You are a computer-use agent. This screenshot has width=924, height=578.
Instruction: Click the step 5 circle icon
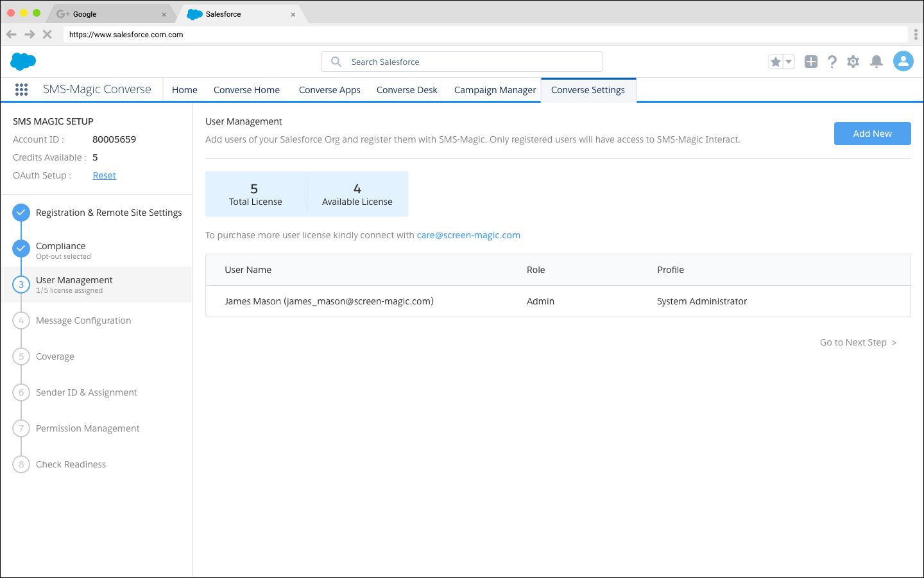coord(21,356)
